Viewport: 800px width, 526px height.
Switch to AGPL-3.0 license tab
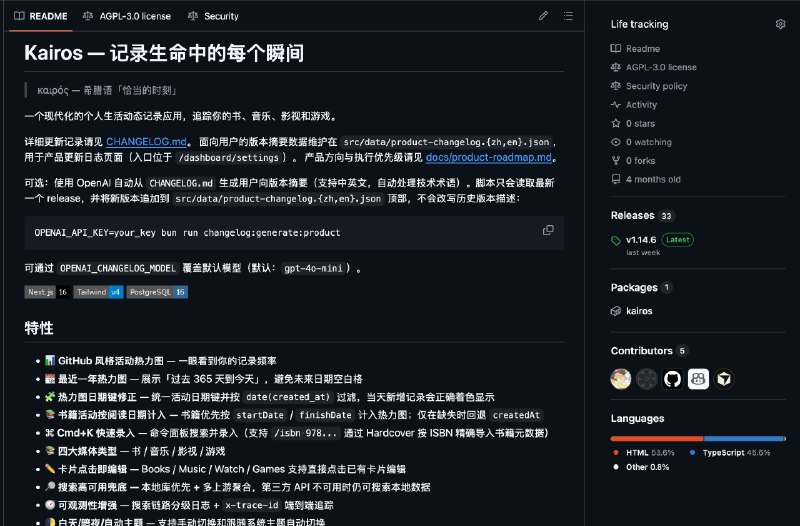pos(127,16)
